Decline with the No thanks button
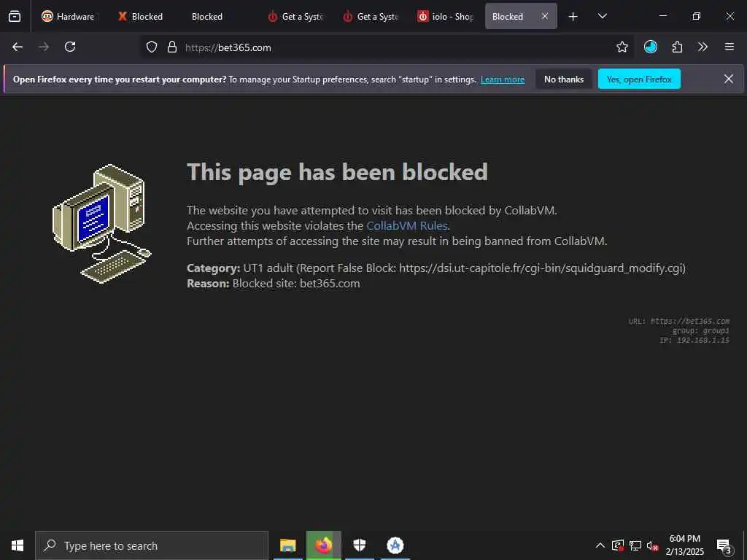The height and width of the screenshot is (560, 747). [564, 79]
